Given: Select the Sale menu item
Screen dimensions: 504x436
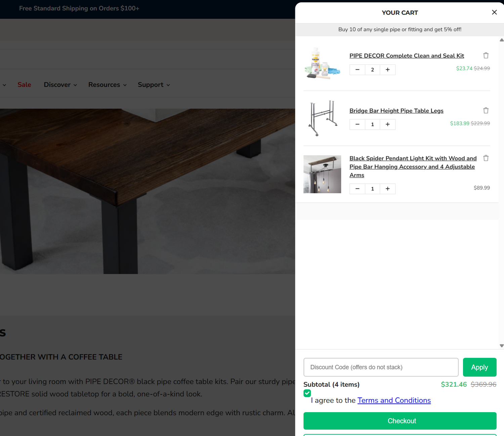Looking at the screenshot, I should tap(24, 85).
